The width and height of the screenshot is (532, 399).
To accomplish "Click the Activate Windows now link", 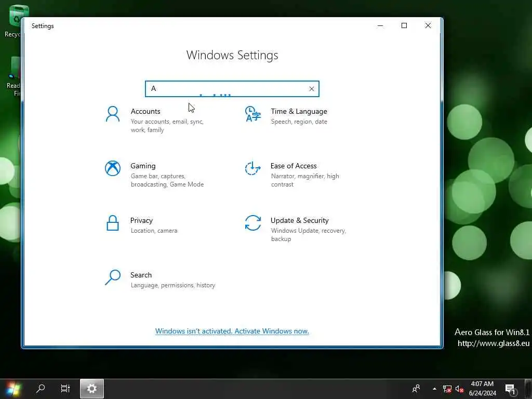I will click(232, 331).
